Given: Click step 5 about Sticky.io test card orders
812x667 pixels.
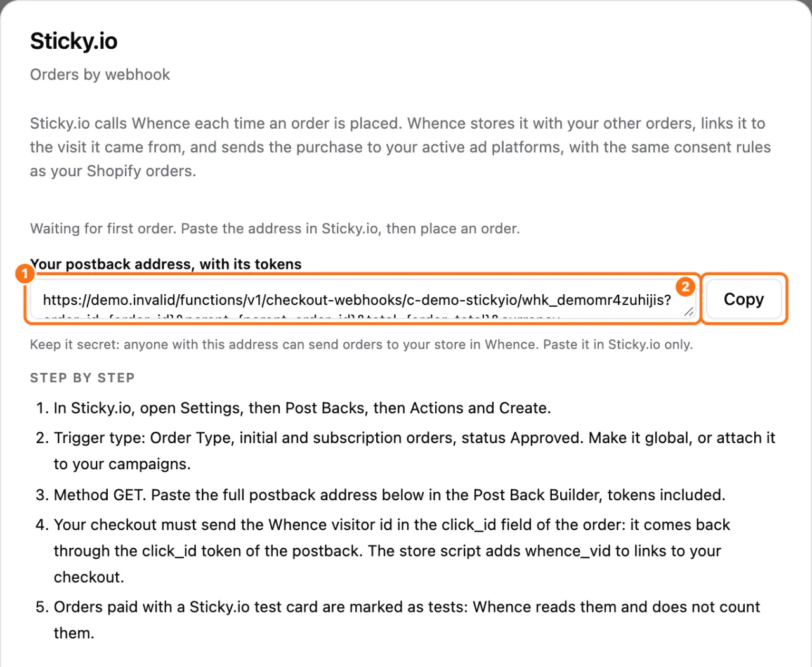Looking at the screenshot, I should [x=407, y=620].
